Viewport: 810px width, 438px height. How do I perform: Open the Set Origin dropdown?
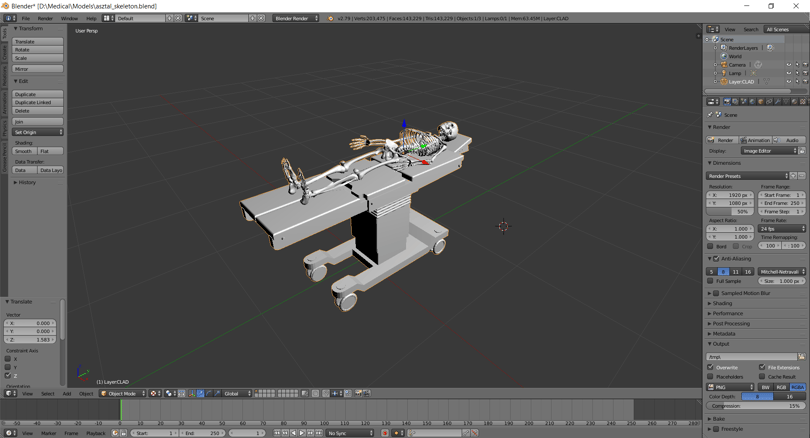click(x=38, y=132)
